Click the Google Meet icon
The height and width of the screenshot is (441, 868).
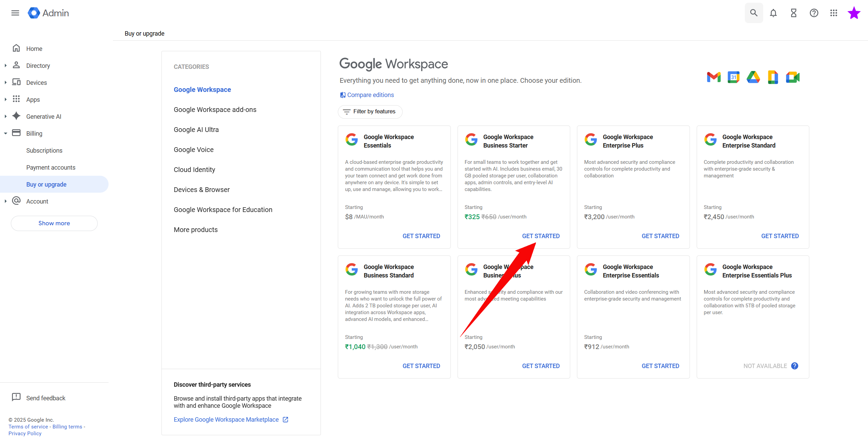coord(793,77)
